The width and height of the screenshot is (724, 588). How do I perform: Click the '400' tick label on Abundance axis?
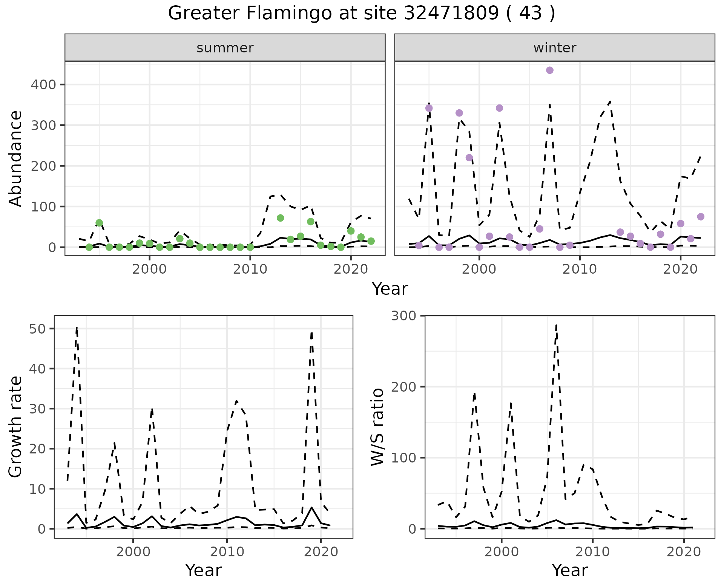(x=43, y=84)
